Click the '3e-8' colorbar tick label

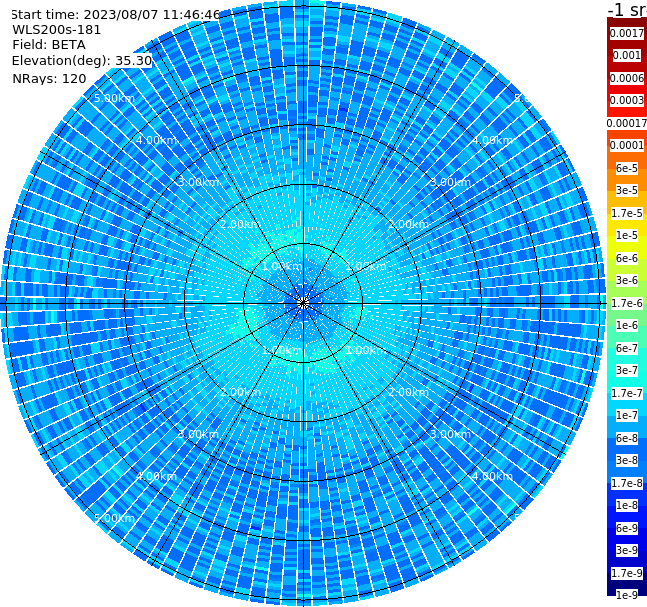coord(627,460)
